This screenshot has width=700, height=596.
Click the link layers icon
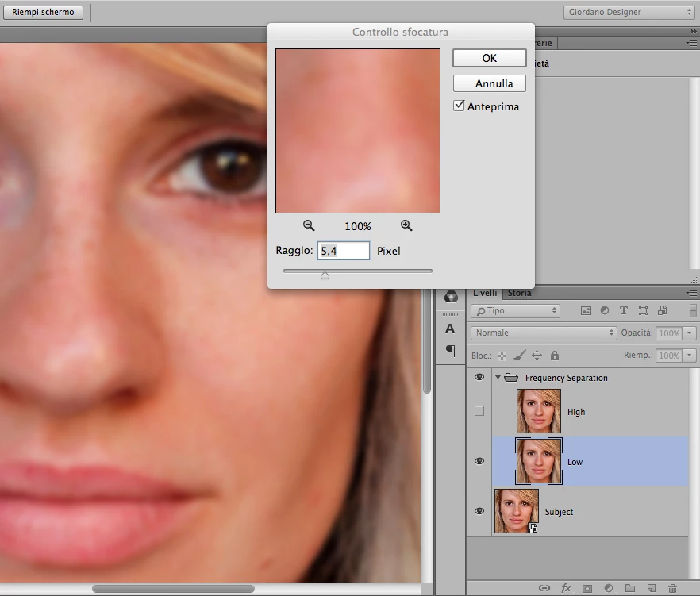click(x=544, y=588)
